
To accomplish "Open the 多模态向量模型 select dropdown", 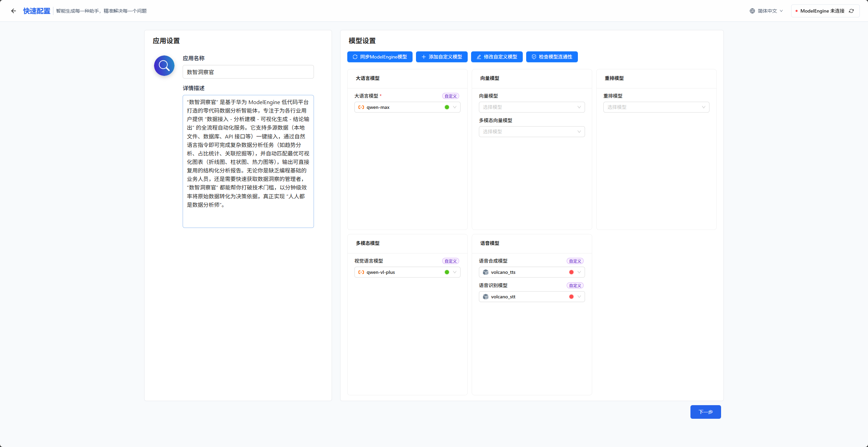I will (x=532, y=132).
